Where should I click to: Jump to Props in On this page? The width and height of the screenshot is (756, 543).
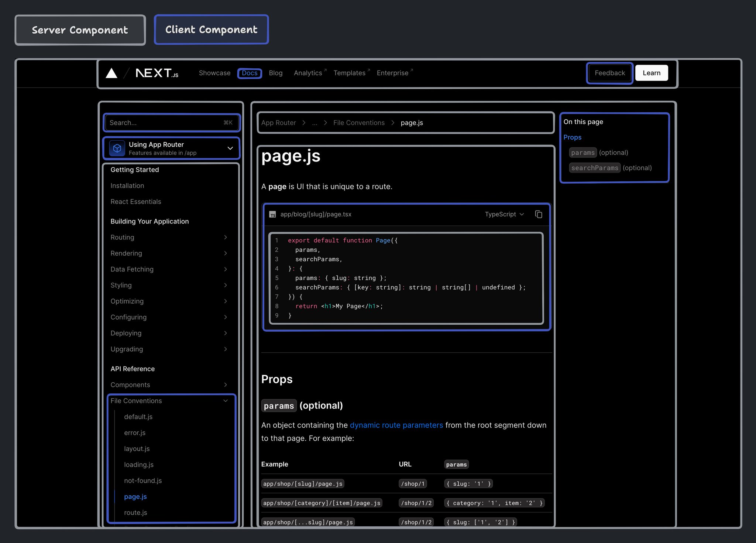point(573,137)
